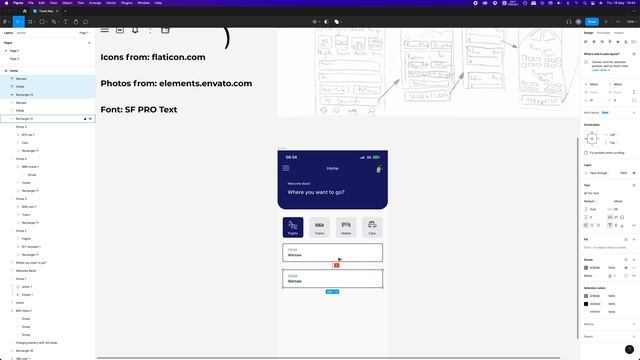
Task: Open the Figma main menu icon in toolbar
Action: [x=5, y=22]
